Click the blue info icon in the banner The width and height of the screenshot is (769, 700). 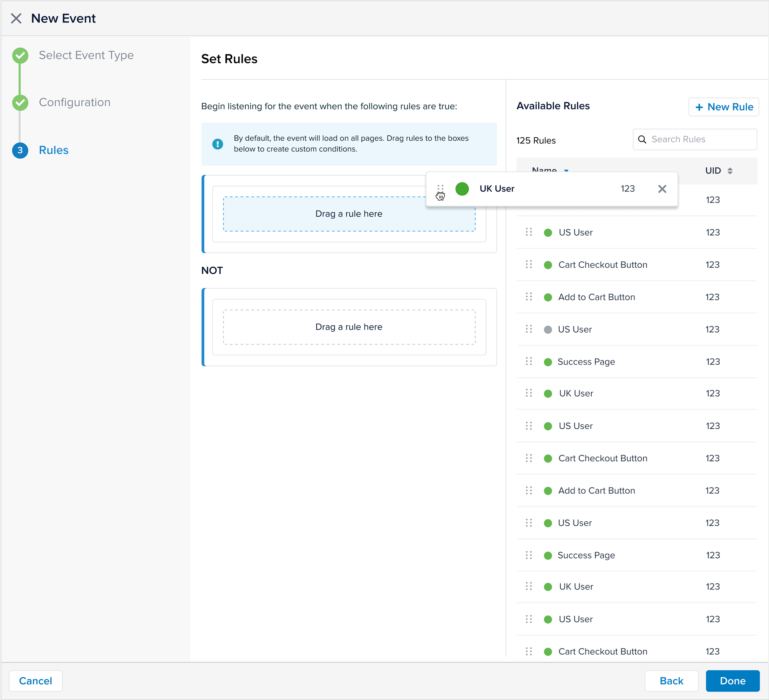point(217,144)
